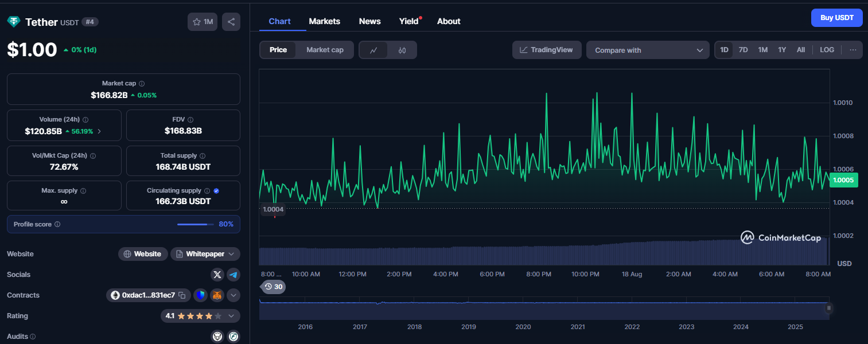868x344 pixels.
Task: Open the Compare with dropdown
Action: coord(648,50)
